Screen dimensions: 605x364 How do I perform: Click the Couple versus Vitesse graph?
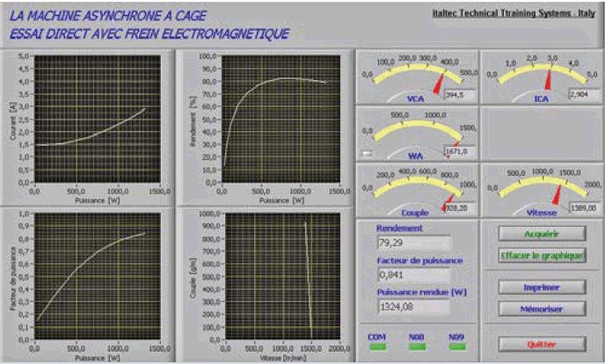tap(282, 276)
